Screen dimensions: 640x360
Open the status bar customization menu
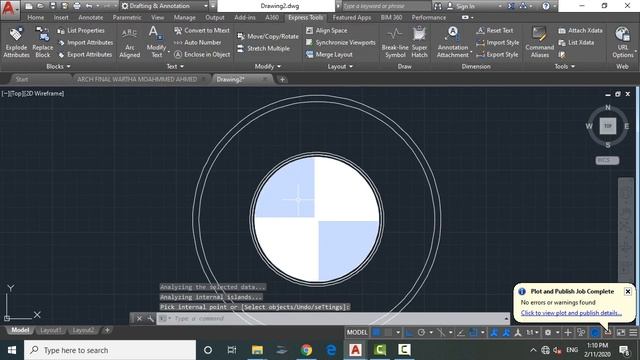[x=633, y=332]
